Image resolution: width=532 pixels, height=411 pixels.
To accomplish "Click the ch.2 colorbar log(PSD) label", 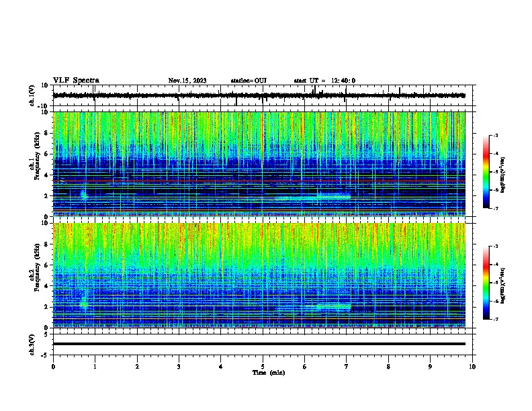I will pyautogui.click(x=502, y=285).
